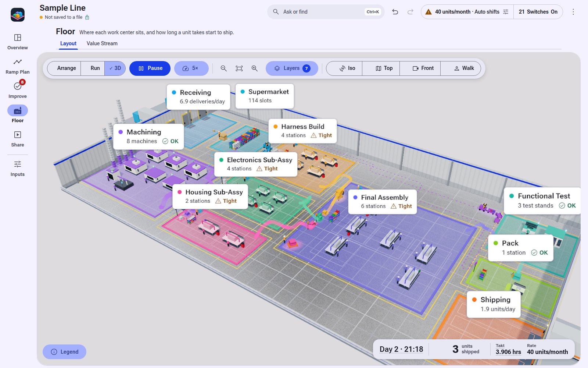Select the Harness Build label card
This screenshot has height=368, width=588.
[x=302, y=131]
